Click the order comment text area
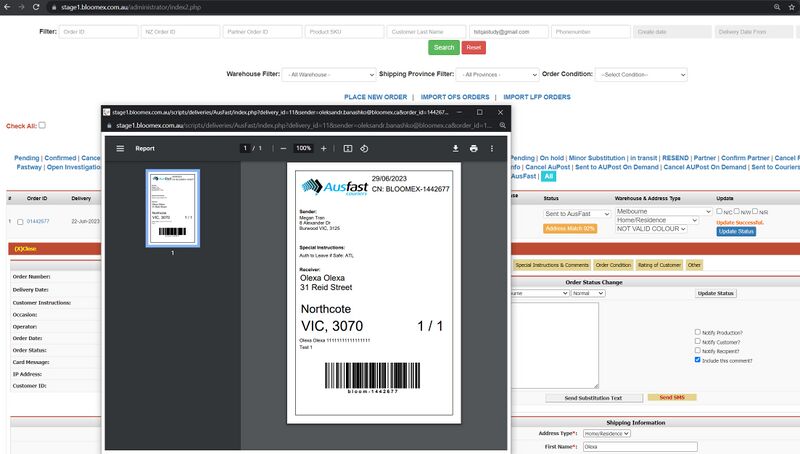The width and height of the screenshot is (800, 454). click(555, 345)
